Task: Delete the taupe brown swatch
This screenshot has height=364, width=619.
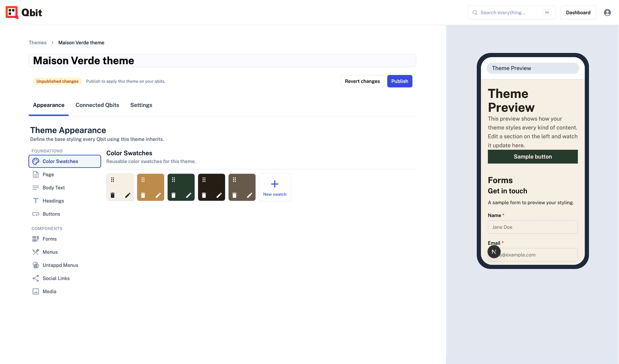Action: [x=234, y=195]
